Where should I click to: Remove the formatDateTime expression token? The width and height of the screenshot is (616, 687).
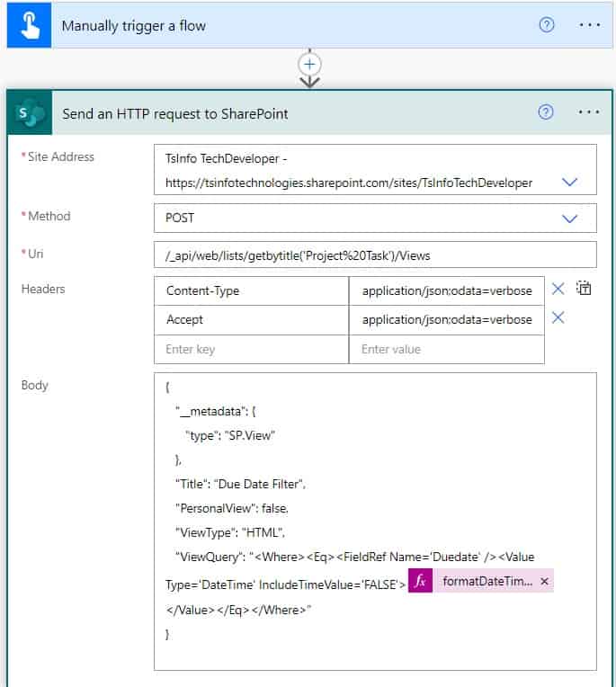tap(545, 582)
